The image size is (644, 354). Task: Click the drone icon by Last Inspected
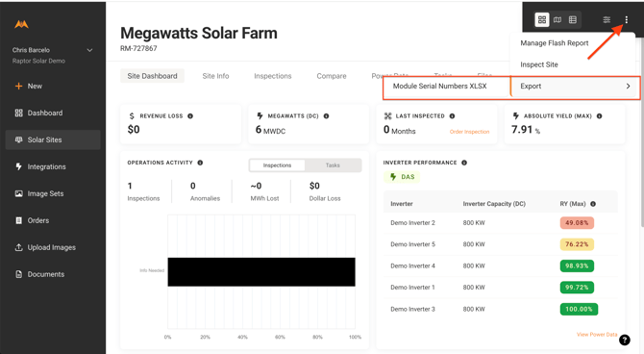pyautogui.click(x=387, y=116)
